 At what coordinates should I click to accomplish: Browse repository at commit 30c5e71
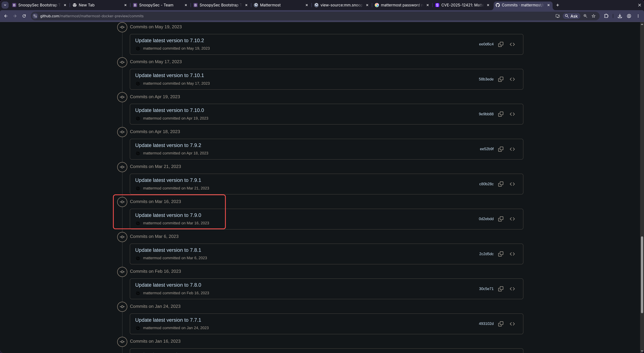point(512,289)
